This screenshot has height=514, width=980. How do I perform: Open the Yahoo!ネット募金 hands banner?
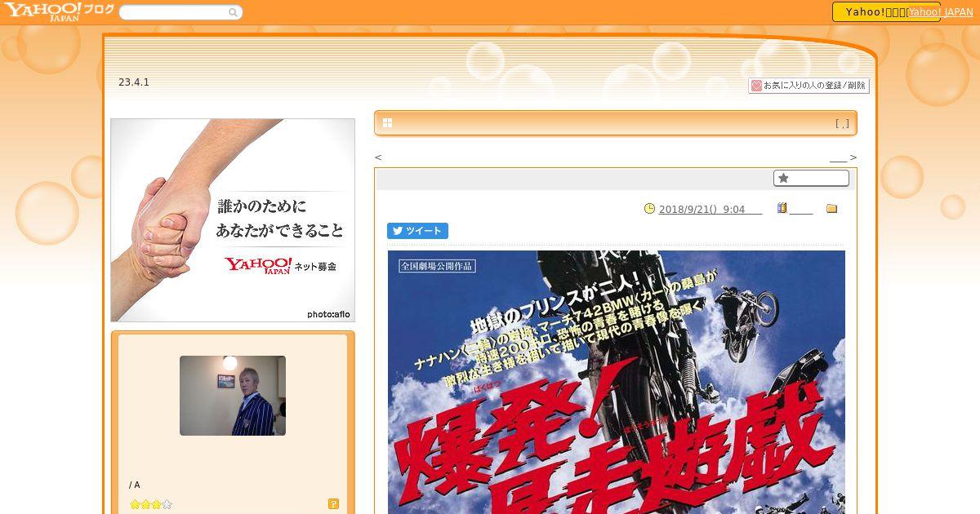pos(233,220)
